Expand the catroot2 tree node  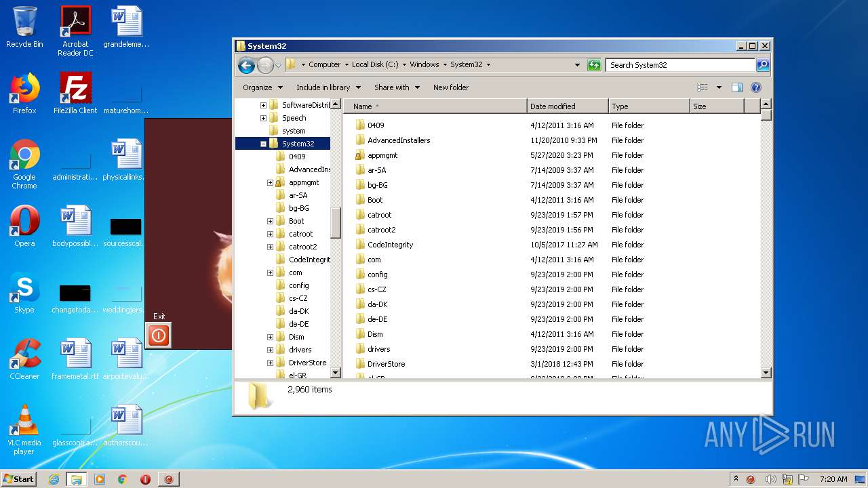[270, 247]
